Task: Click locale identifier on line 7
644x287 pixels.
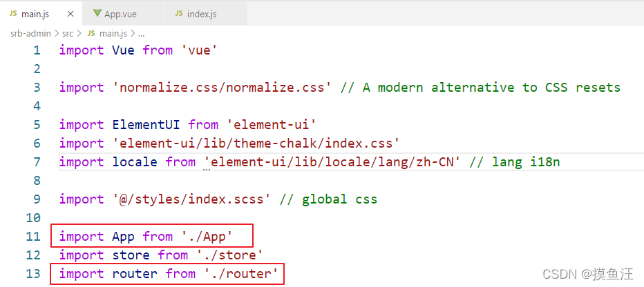Action: [135, 162]
